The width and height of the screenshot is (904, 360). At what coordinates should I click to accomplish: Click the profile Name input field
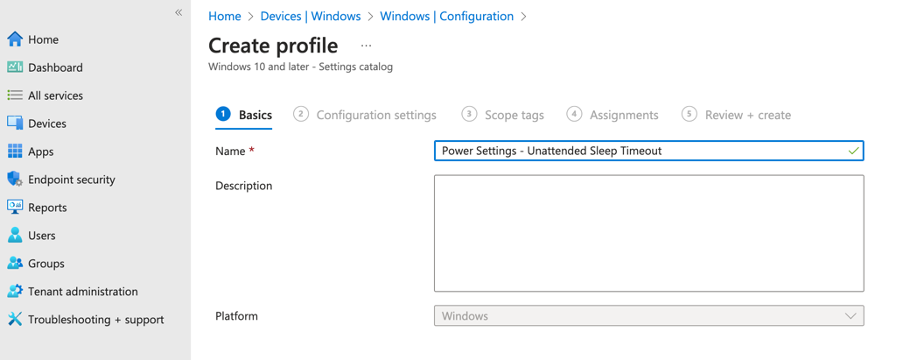649,151
